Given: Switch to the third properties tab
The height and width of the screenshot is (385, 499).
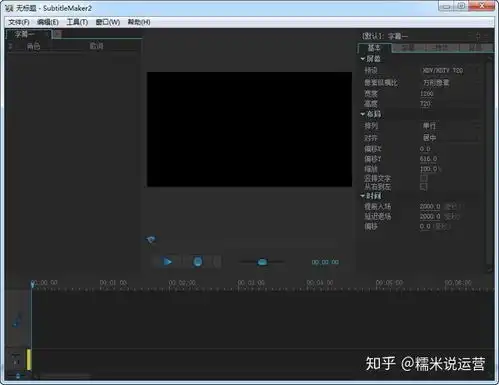Looking at the screenshot, I should coord(442,48).
